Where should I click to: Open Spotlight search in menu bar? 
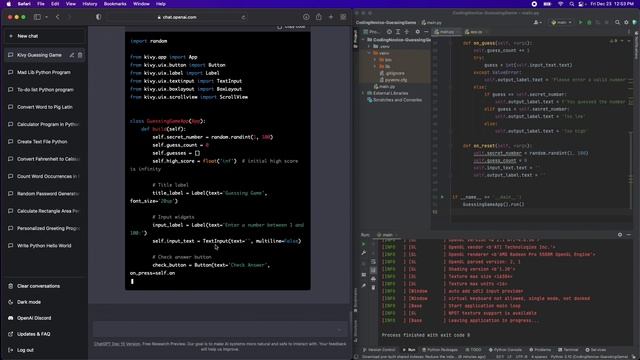(572, 4)
